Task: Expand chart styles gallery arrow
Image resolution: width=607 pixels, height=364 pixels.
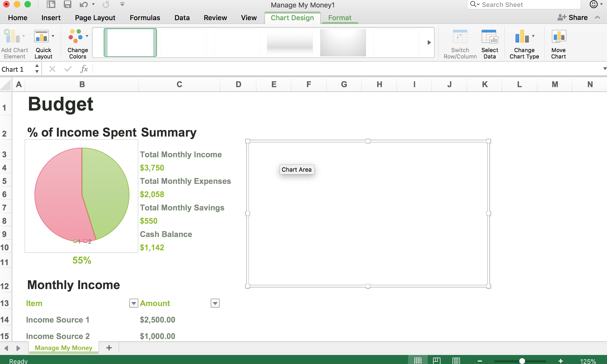Action: click(x=429, y=43)
